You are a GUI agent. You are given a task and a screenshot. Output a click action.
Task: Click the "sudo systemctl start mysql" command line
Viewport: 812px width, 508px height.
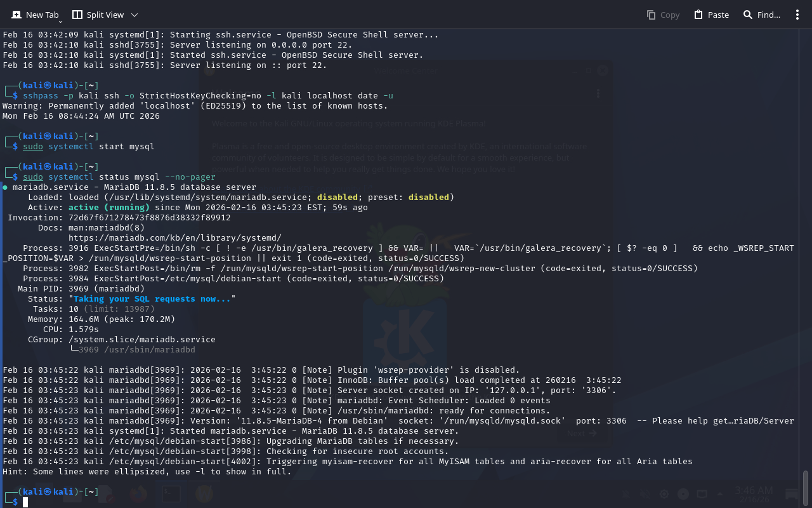[x=89, y=147]
